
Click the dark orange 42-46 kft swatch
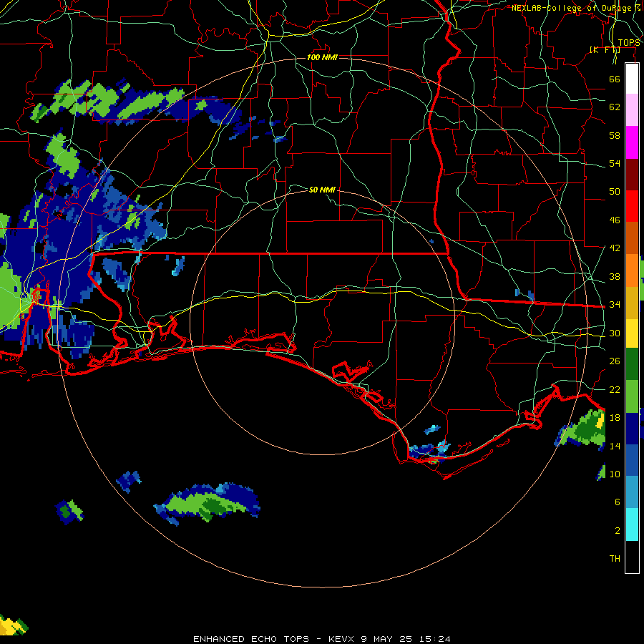(632, 238)
